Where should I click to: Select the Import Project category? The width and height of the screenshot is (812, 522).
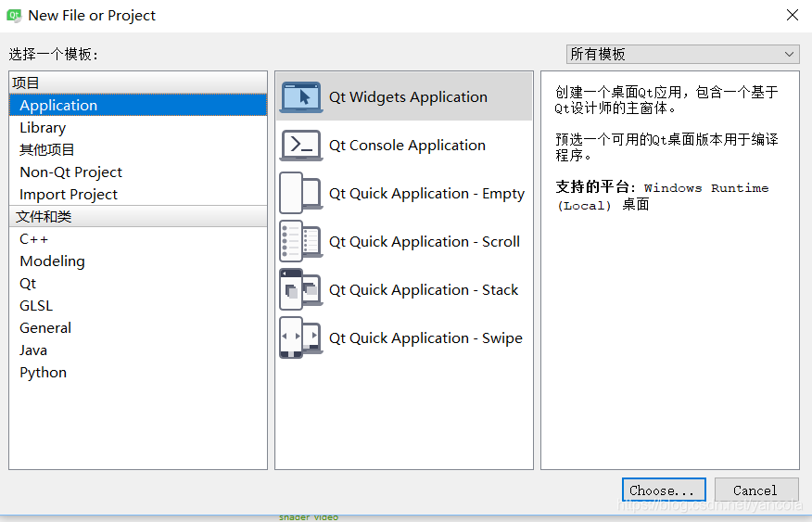tap(138, 194)
